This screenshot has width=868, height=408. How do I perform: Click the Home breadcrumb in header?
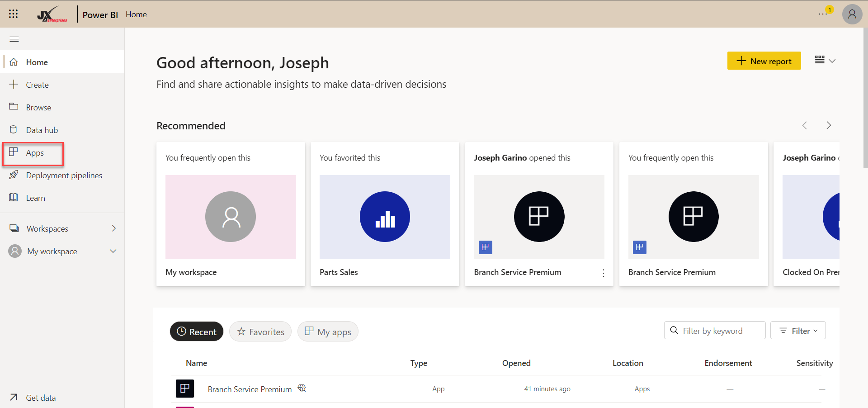tap(136, 14)
